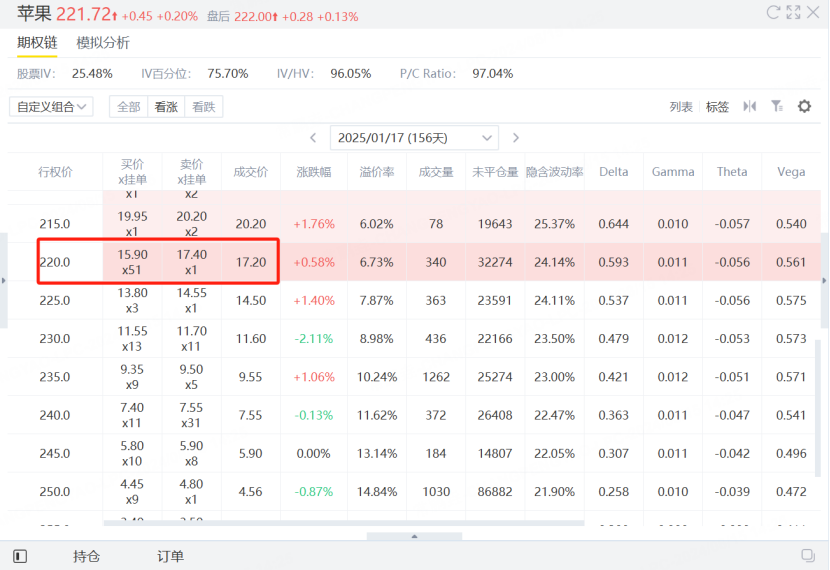Click the vertical scrollbar on right side

click(x=818, y=406)
